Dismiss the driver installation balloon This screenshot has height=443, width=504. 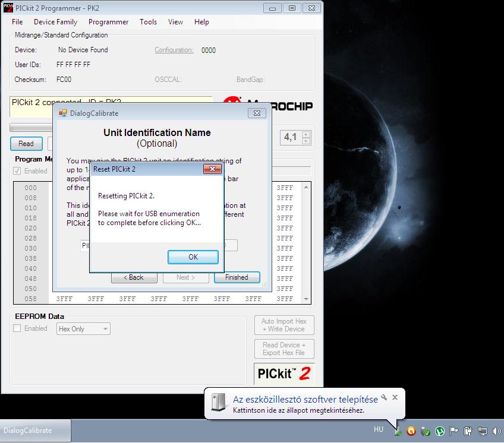[x=395, y=397]
